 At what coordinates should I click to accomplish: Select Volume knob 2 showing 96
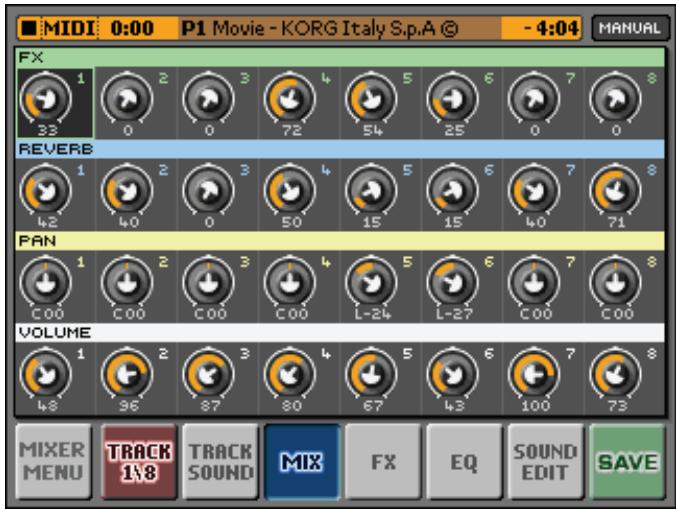coord(127,374)
